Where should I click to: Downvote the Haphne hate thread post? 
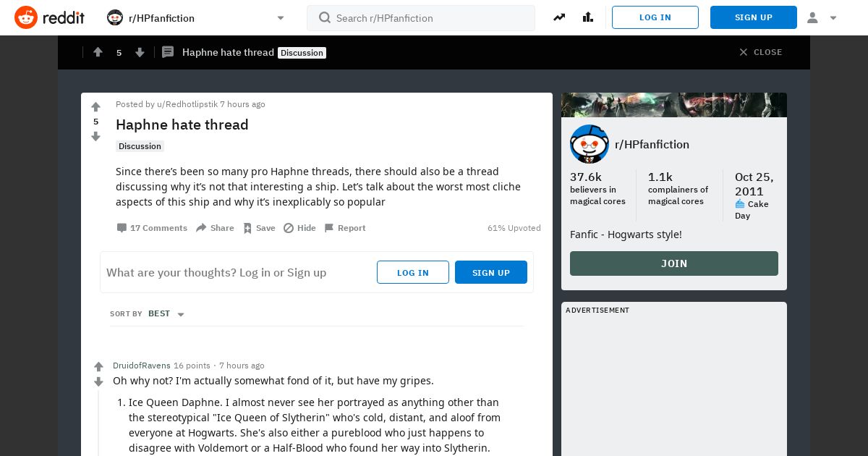pyautogui.click(x=95, y=137)
